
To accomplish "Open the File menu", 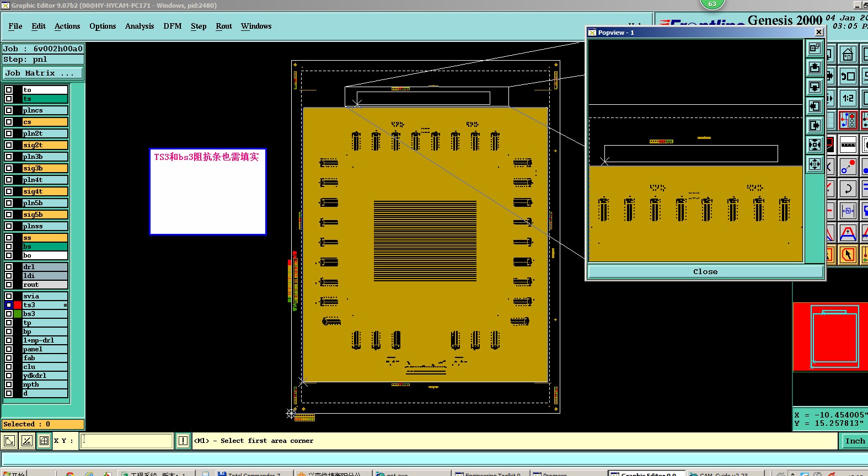I will [x=15, y=26].
